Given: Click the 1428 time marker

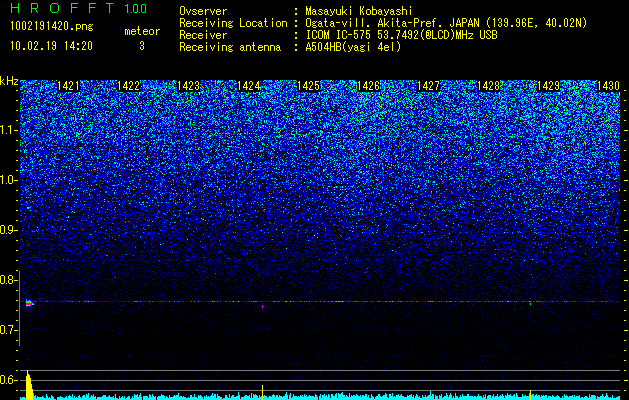Looking at the screenshot, I should coord(488,86).
